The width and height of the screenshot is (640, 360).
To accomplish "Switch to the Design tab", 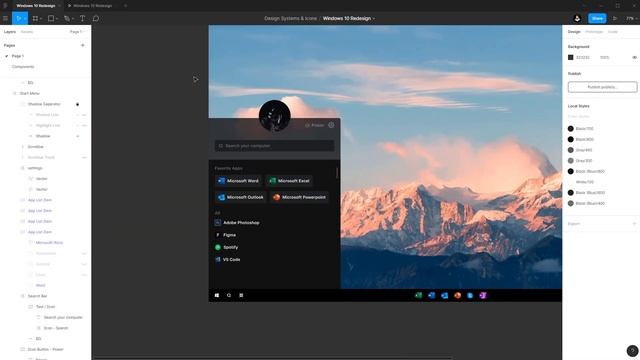I will tap(574, 31).
